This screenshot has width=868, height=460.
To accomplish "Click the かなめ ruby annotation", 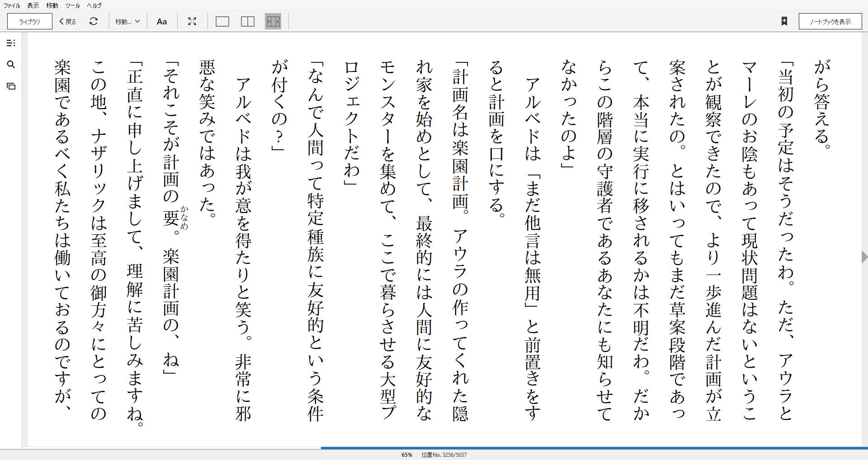I will coord(184,218).
